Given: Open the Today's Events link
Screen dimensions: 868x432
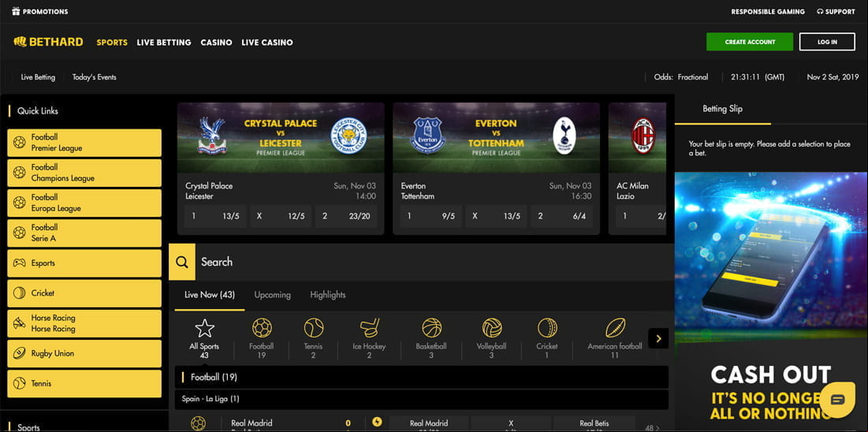Looking at the screenshot, I should (x=94, y=77).
